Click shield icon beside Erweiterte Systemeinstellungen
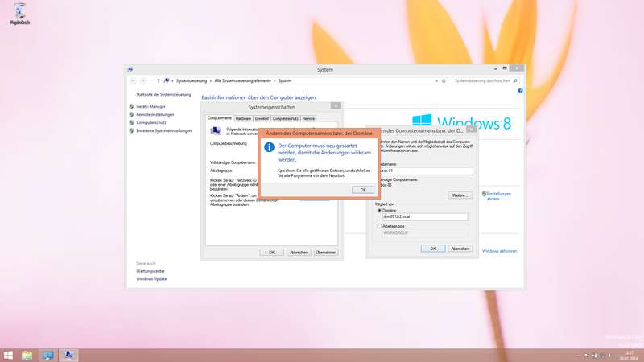644x362 pixels. point(131,130)
